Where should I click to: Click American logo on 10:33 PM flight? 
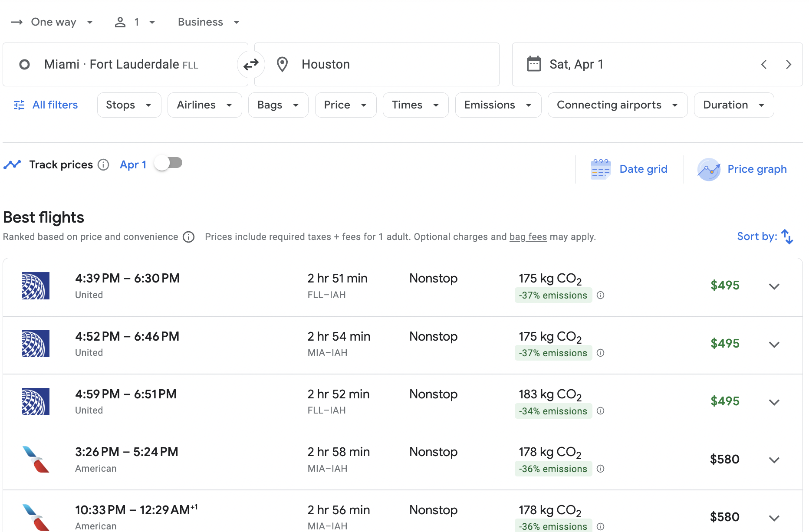36,517
